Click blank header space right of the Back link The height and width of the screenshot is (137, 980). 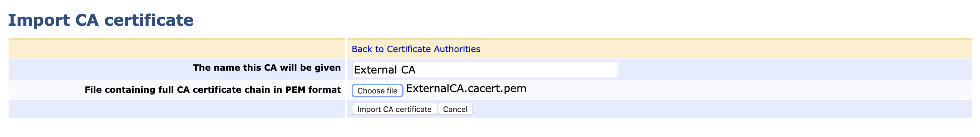pos(727,49)
